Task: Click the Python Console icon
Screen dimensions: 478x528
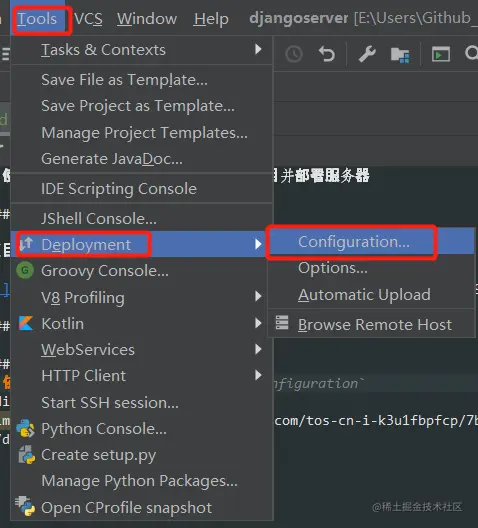Action: click(x=26, y=429)
